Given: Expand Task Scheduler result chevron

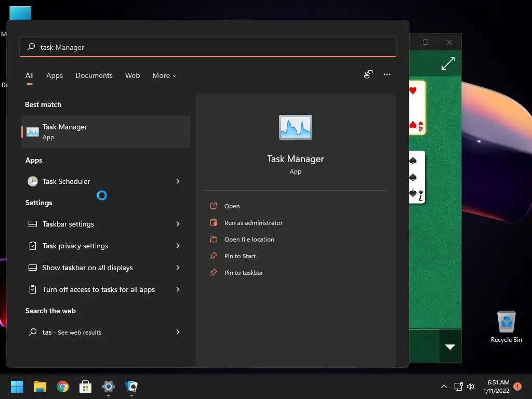Looking at the screenshot, I should point(178,181).
